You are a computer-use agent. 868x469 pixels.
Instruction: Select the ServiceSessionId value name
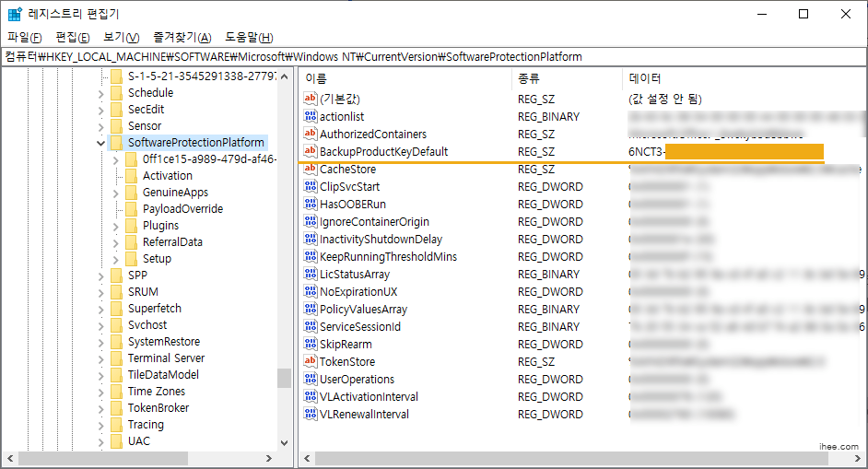[359, 327]
